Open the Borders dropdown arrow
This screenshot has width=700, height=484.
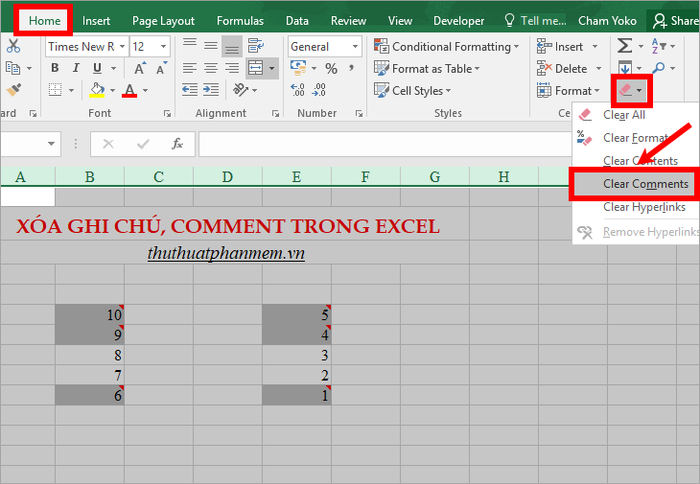[71, 90]
